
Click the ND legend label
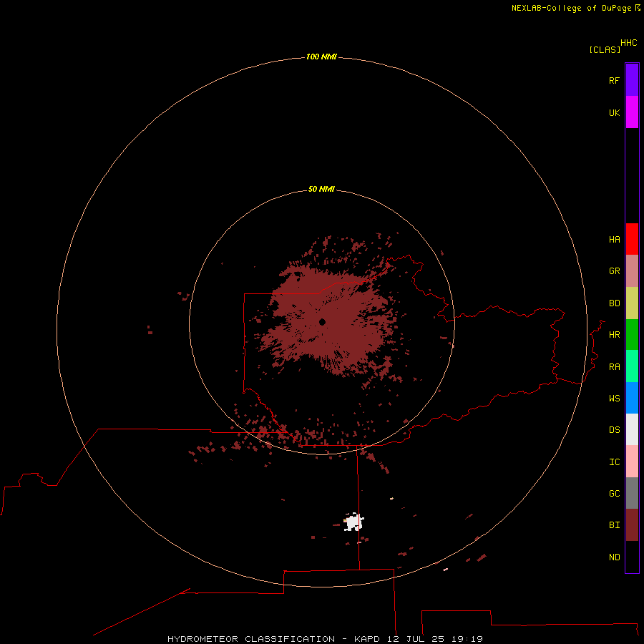614,557
